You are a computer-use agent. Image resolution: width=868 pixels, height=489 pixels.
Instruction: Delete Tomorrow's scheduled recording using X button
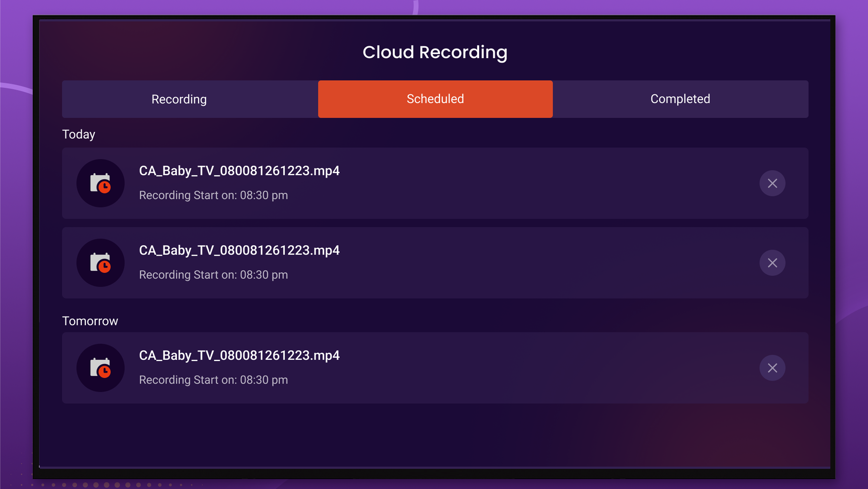pyautogui.click(x=772, y=368)
